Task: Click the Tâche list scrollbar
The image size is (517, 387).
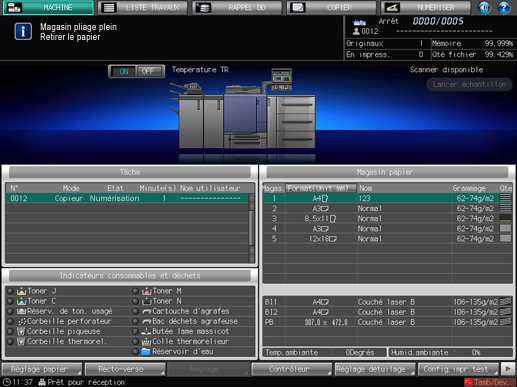Action: (252, 228)
